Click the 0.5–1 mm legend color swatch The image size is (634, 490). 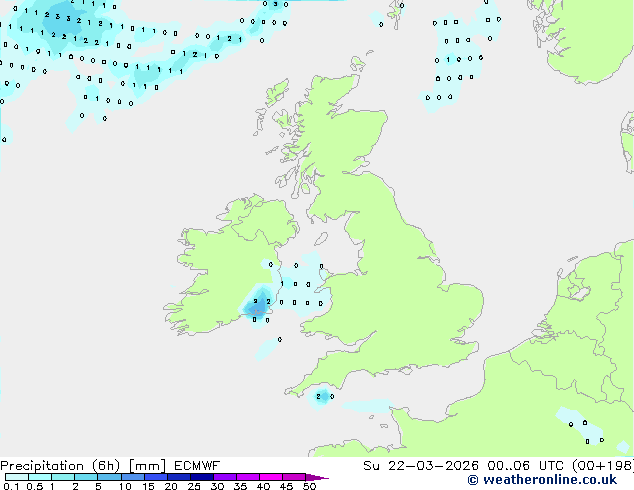tap(40, 477)
